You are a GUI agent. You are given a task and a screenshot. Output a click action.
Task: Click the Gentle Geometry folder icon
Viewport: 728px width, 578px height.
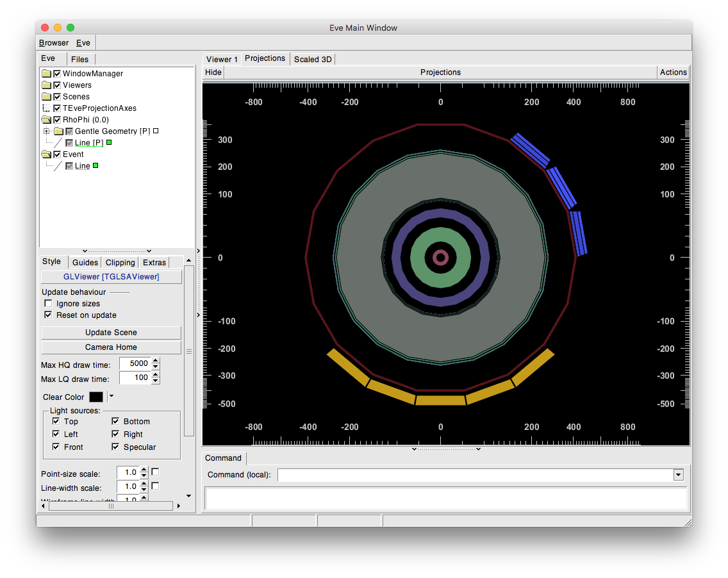60,131
